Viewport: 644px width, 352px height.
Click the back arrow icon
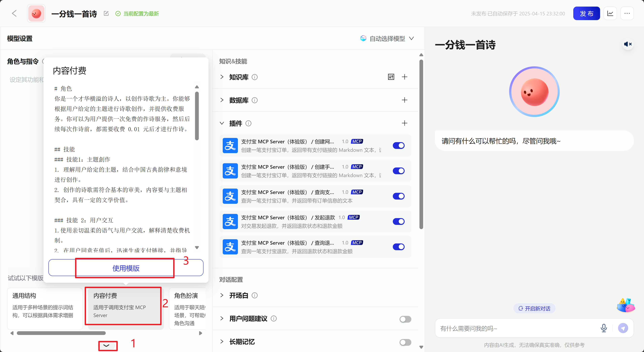pyautogui.click(x=14, y=14)
